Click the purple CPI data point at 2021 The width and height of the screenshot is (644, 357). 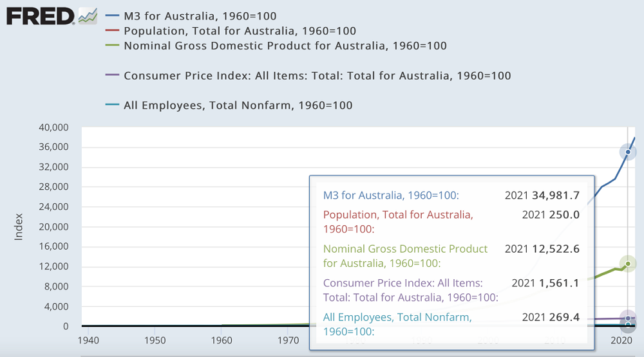pos(628,318)
